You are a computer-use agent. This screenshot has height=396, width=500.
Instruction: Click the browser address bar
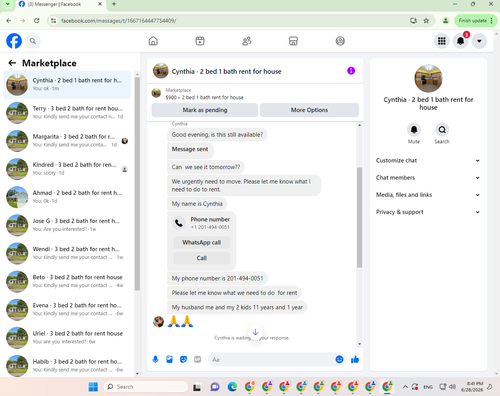[233, 21]
